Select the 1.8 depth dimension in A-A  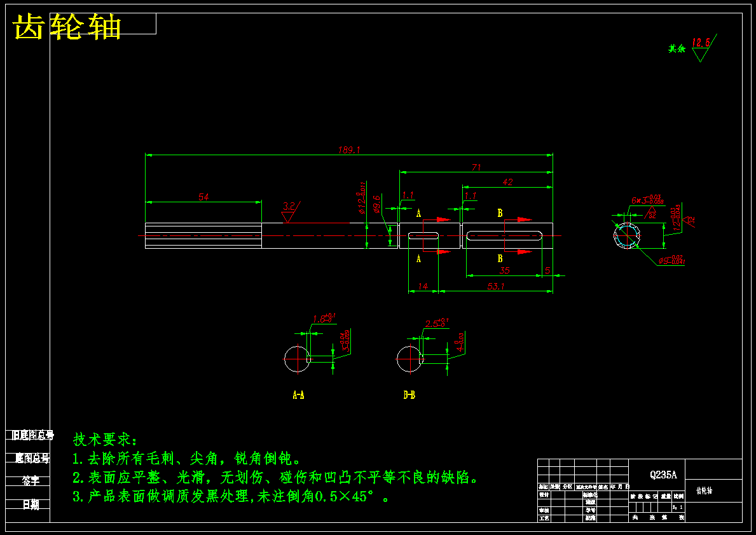(x=324, y=319)
